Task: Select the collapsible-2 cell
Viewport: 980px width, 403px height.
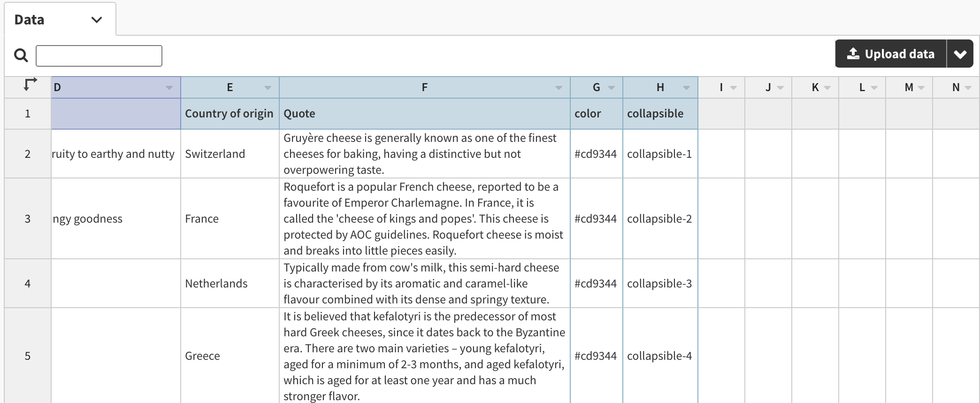Action: pos(659,218)
